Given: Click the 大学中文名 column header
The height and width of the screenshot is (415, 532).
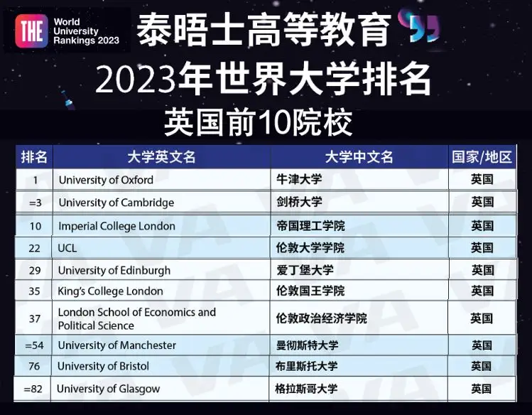Looking at the screenshot, I should tap(359, 157).
